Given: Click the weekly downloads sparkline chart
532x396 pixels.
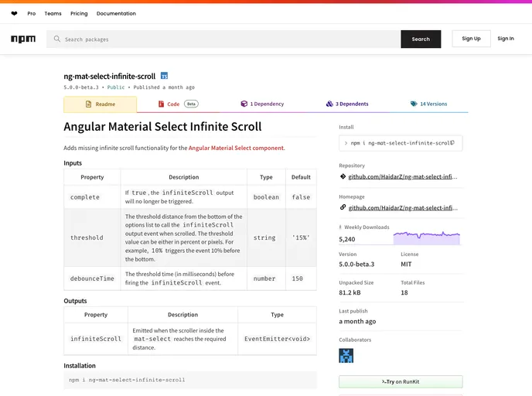Looking at the screenshot, I should point(427,237).
